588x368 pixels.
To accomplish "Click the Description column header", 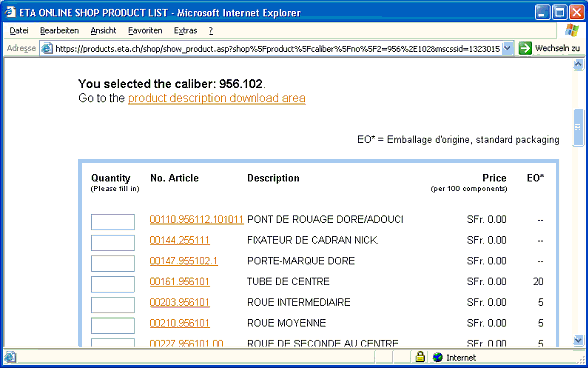I will pos(273,178).
